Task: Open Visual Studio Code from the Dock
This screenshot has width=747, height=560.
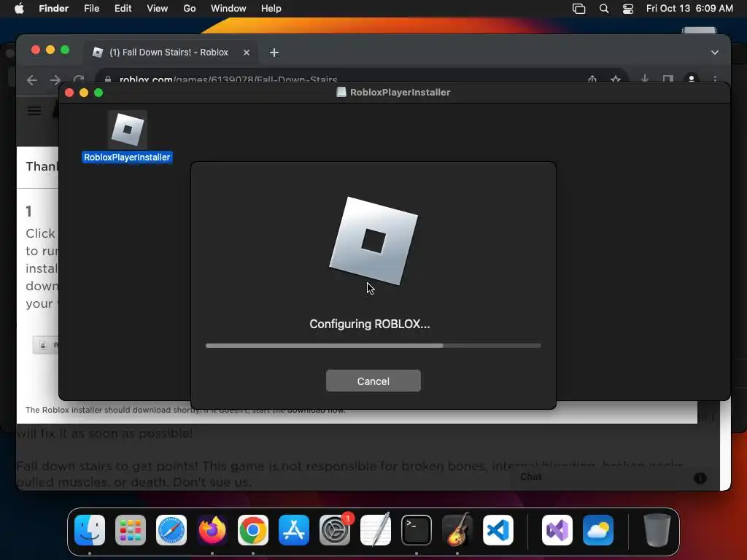Action: point(498,530)
